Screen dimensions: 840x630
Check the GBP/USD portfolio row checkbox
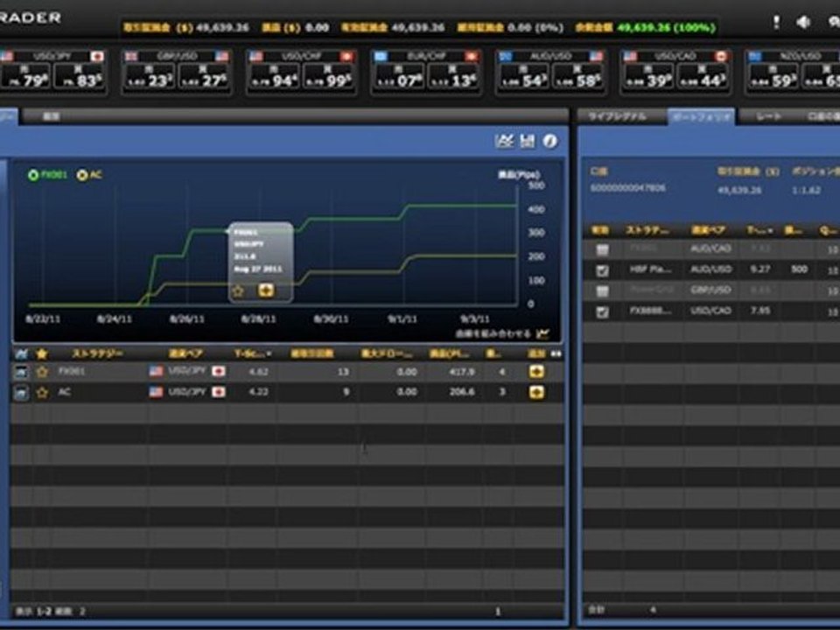coord(602,290)
